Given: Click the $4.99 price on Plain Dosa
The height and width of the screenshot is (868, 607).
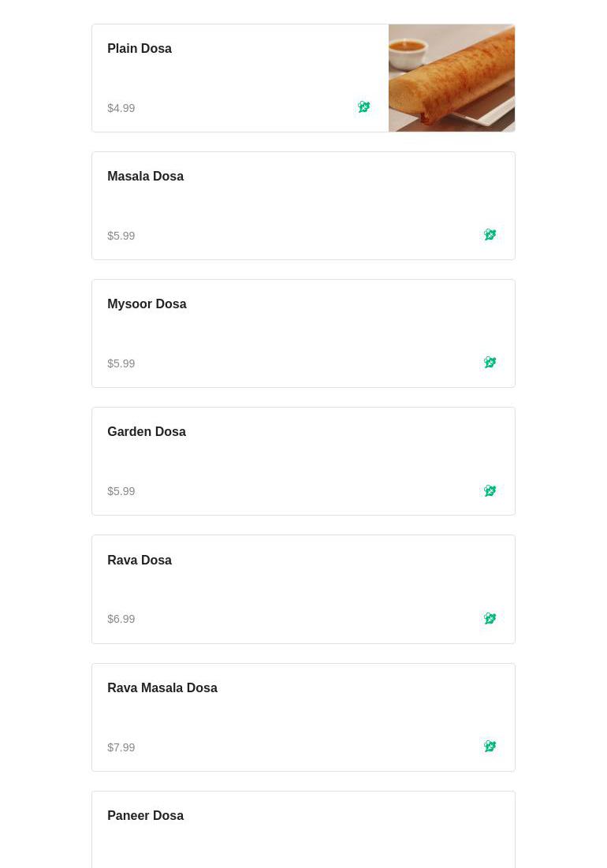Looking at the screenshot, I should [x=121, y=108].
